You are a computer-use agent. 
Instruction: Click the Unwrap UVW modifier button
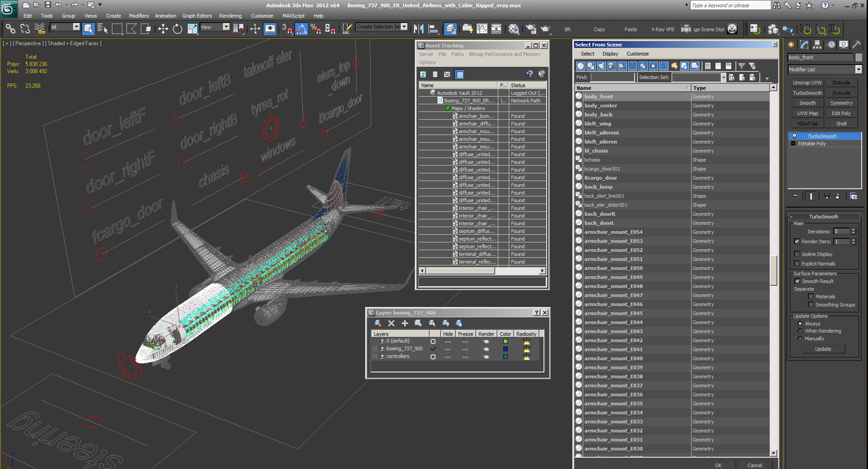(x=807, y=83)
